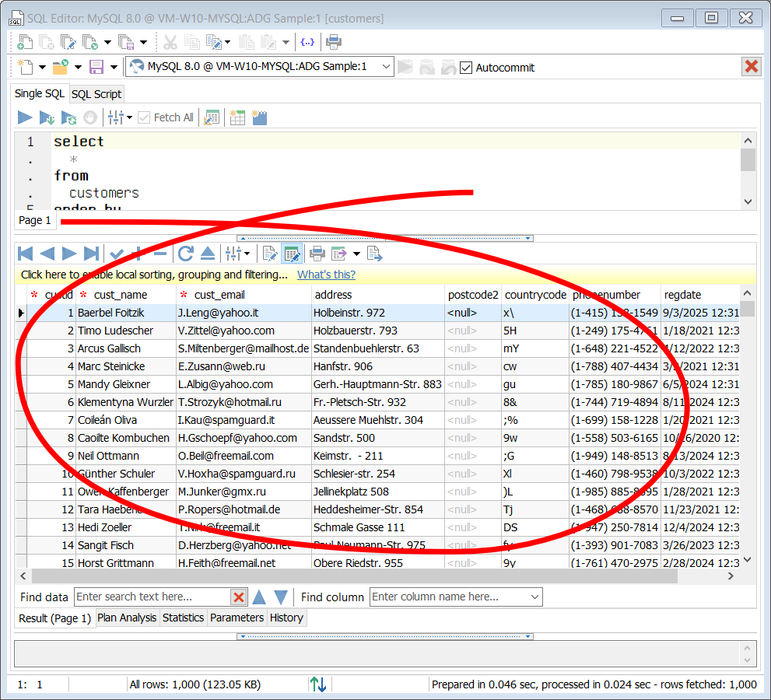The width and height of the screenshot is (771, 700).
Task: Navigate to the last record
Action: pos(89,253)
